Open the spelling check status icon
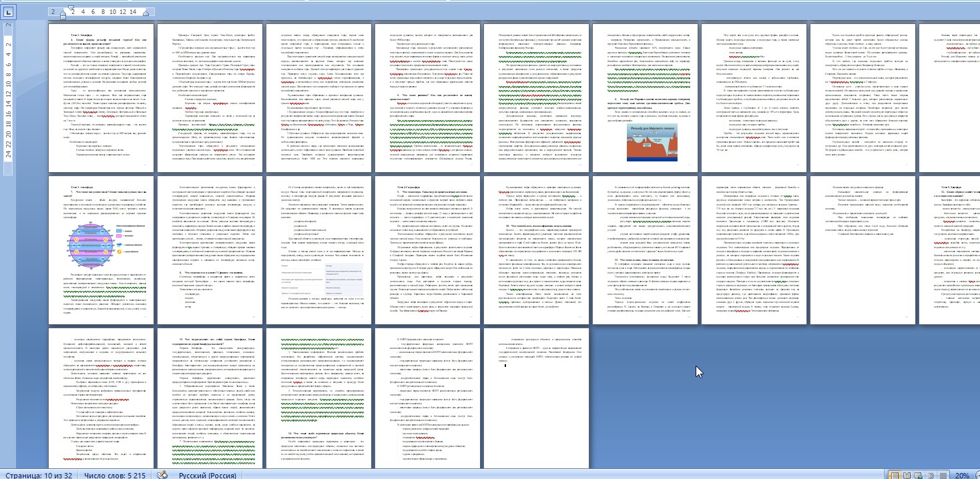The image size is (980, 479). tap(162, 474)
